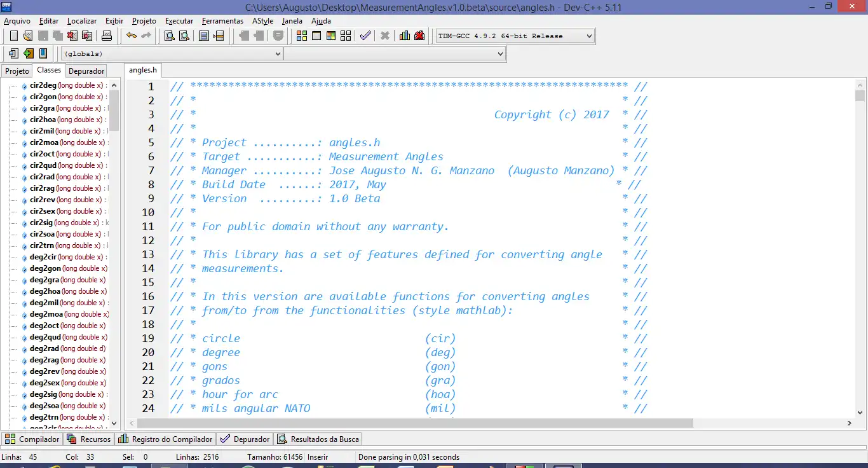Click the 'Copyright (c) 2017' comment text
Screen dimensions: 868x468
552,114
